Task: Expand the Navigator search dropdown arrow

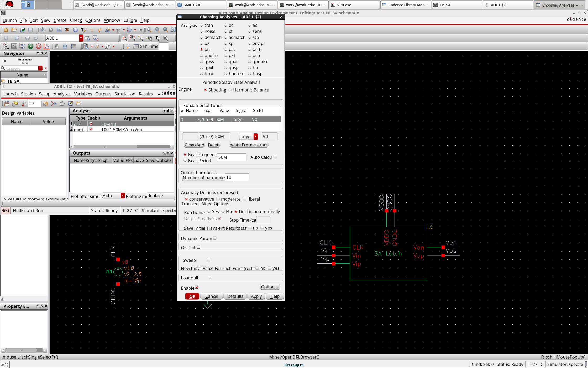Action: pos(40,68)
